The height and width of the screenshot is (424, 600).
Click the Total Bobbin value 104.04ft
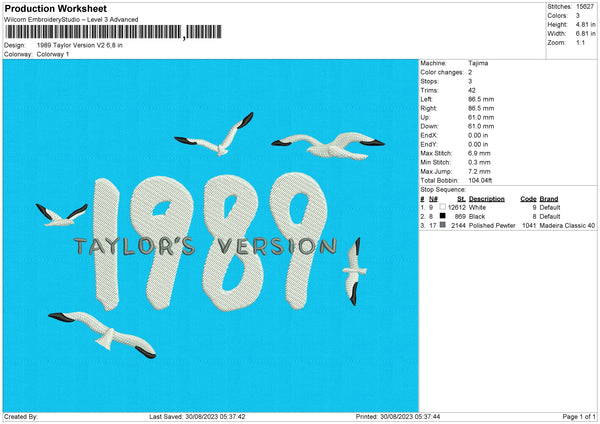coord(480,180)
